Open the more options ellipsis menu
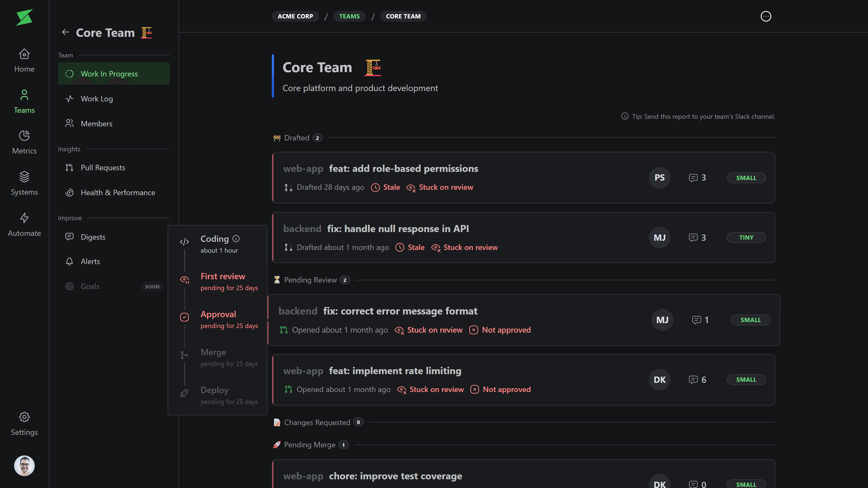The width and height of the screenshot is (868, 488). coord(765,16)
